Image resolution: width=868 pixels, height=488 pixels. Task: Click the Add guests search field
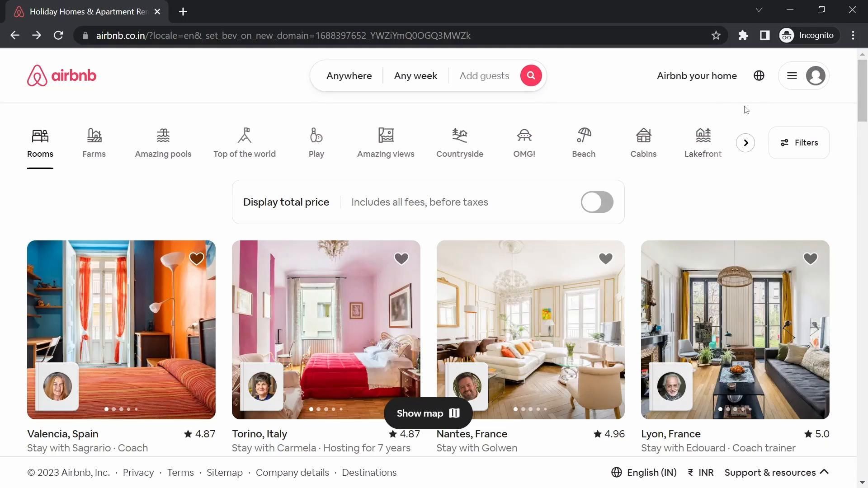point(484,75)
